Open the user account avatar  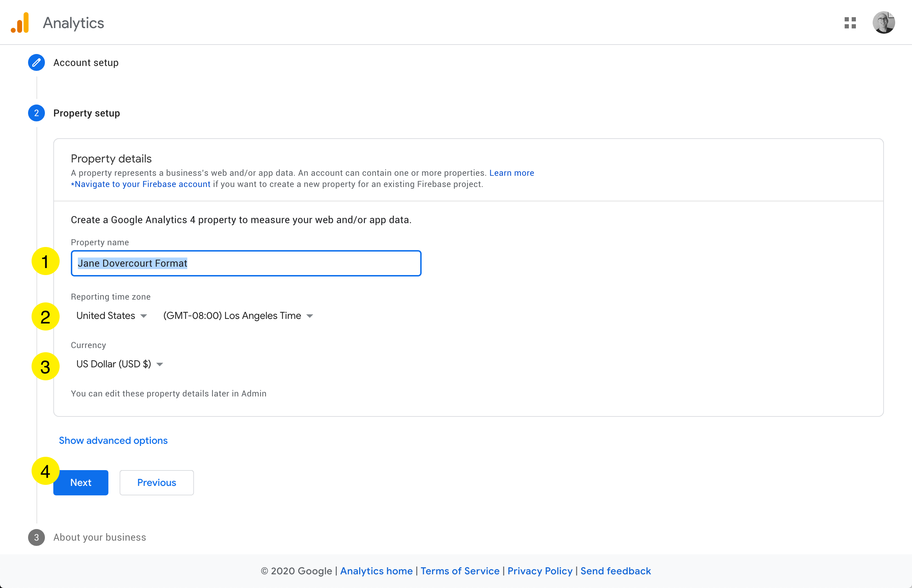[883, 22]
